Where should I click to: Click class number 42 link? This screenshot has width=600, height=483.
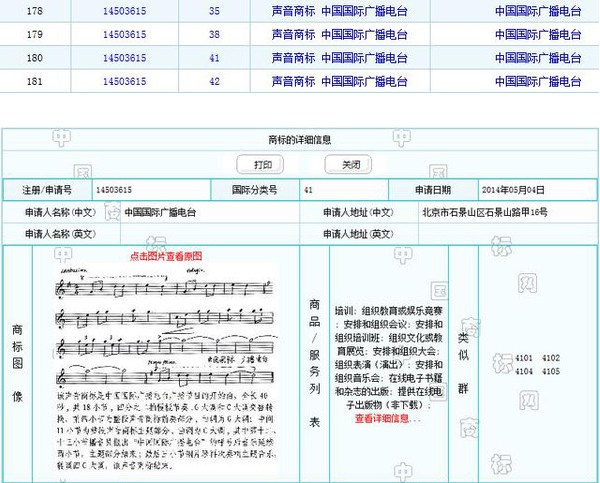(214, 81)
